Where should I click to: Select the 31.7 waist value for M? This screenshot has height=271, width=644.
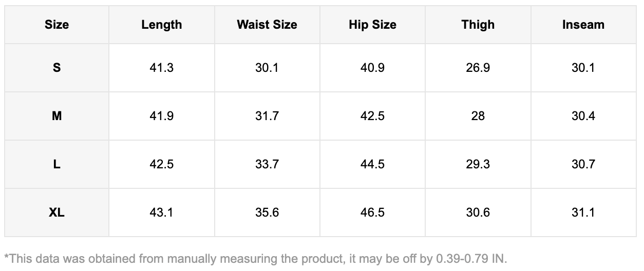click(267, 116)
